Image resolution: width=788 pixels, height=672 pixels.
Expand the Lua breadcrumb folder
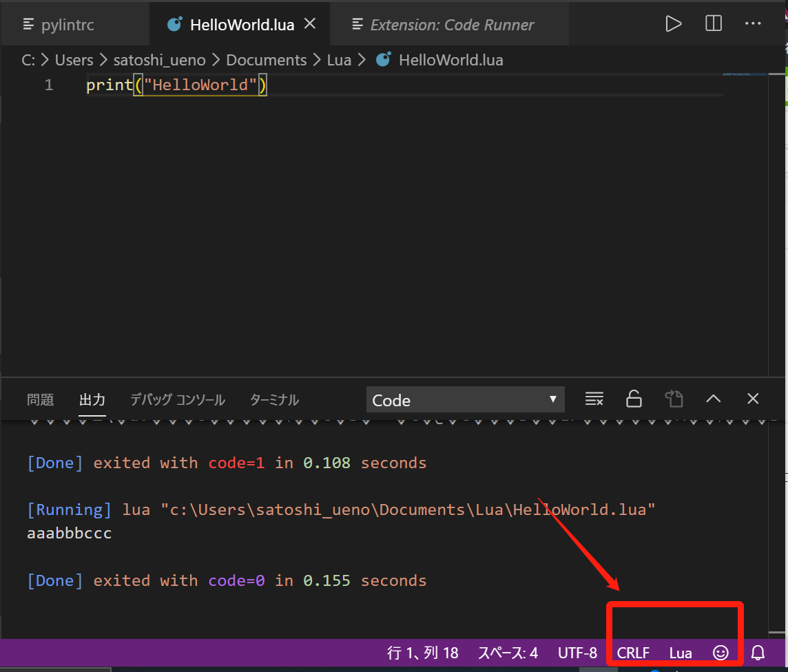click(x=339, y=59)
